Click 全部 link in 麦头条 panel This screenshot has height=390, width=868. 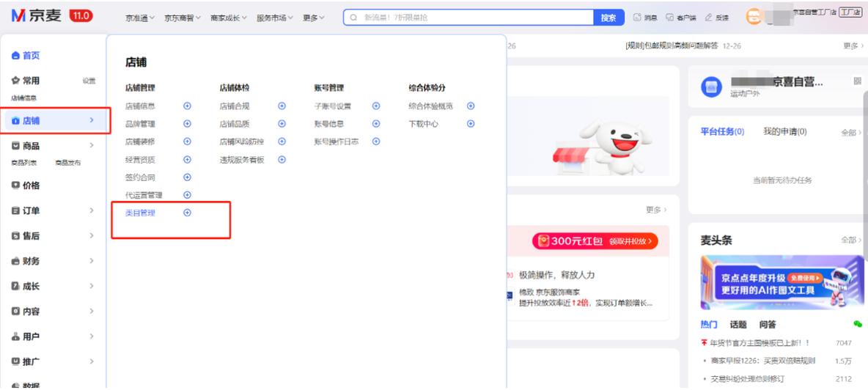(x=851, y=240)
